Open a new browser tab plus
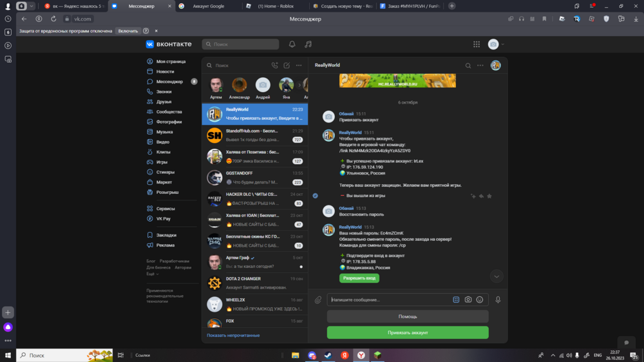The image size is (644, 362). point(452,6)
